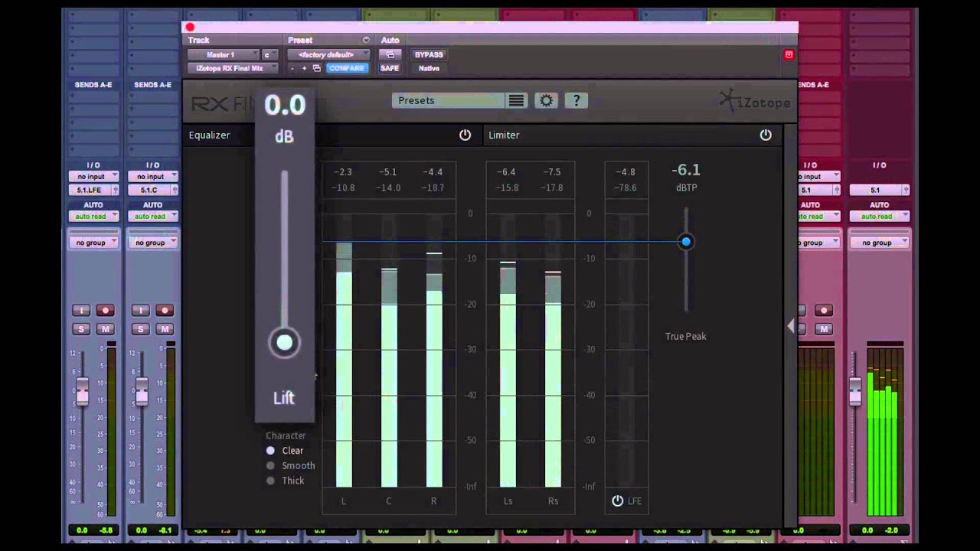Image resolution: width=980 pixels, height=551 pixels.
Task: Click the -6.1 dBTP value readout
Action: click(x=686, y=170)
